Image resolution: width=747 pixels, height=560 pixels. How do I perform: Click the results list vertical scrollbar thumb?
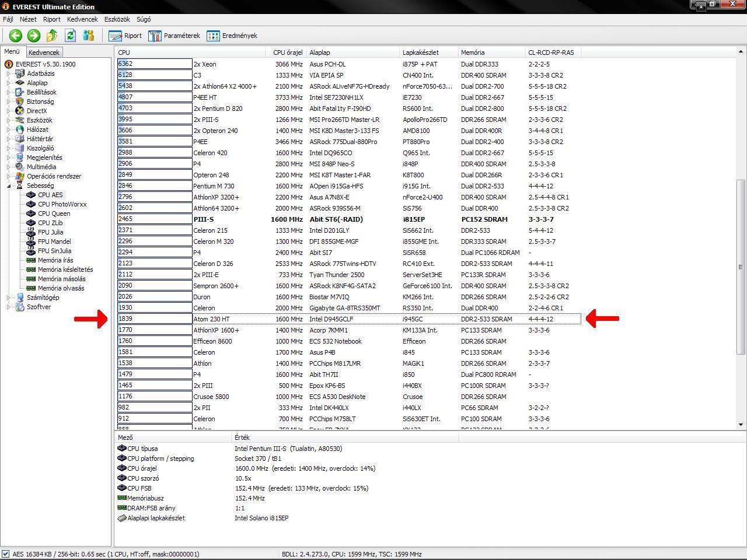pos(742,267)
